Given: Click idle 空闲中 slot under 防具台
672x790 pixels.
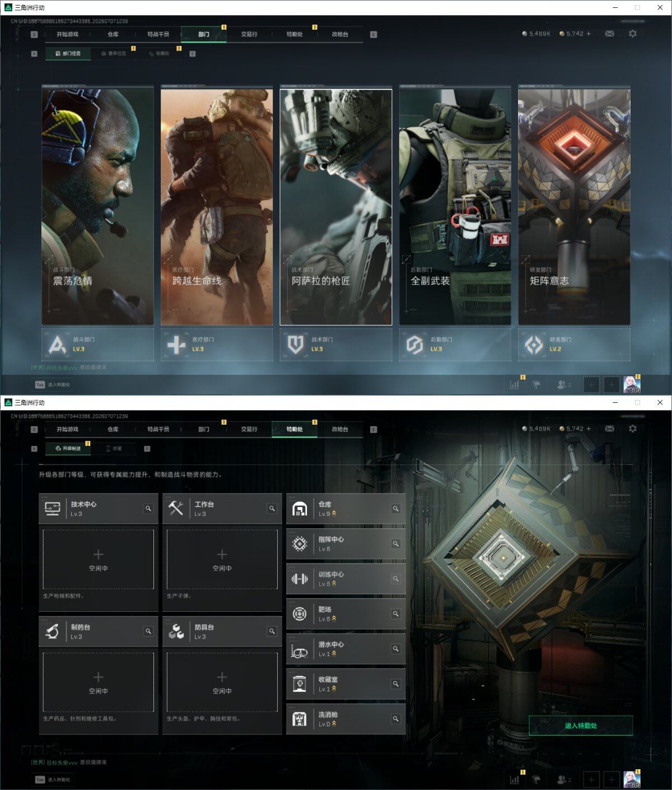Looking at the screenshot, I should tap(222, 682).
